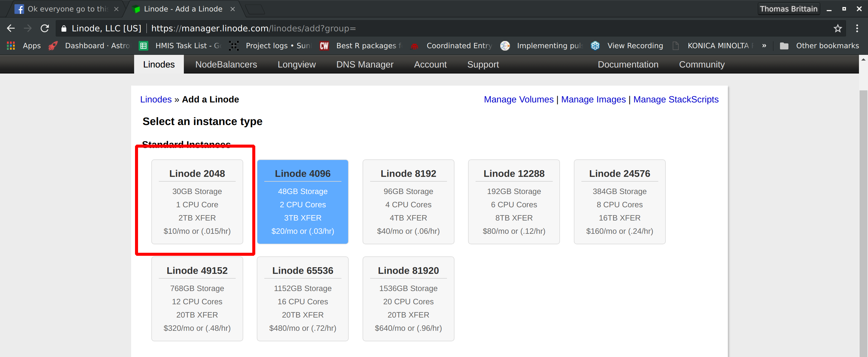Open Other bookmarks folder
The image size is (868, 357).
pyautogui.click(x=819, y=46)
